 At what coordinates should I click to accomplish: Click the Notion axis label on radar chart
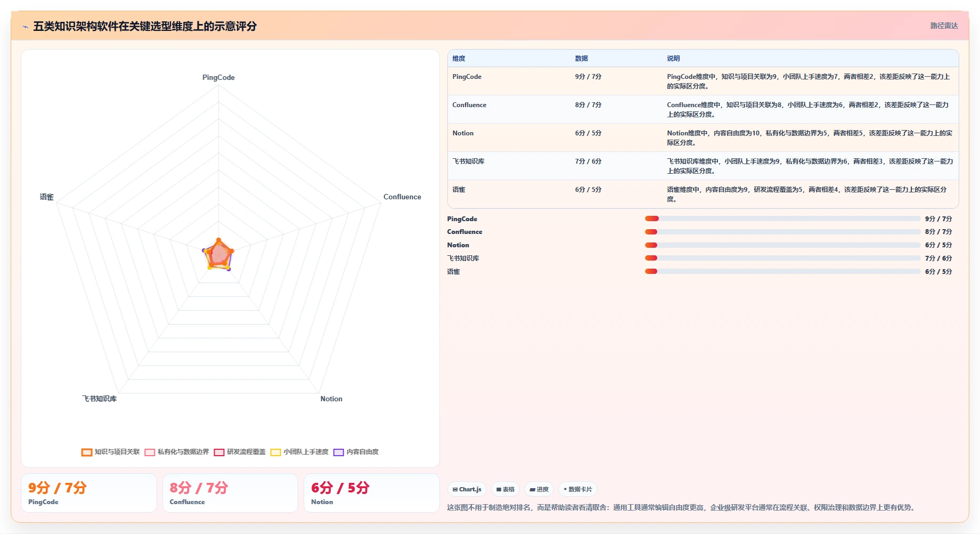331,399
